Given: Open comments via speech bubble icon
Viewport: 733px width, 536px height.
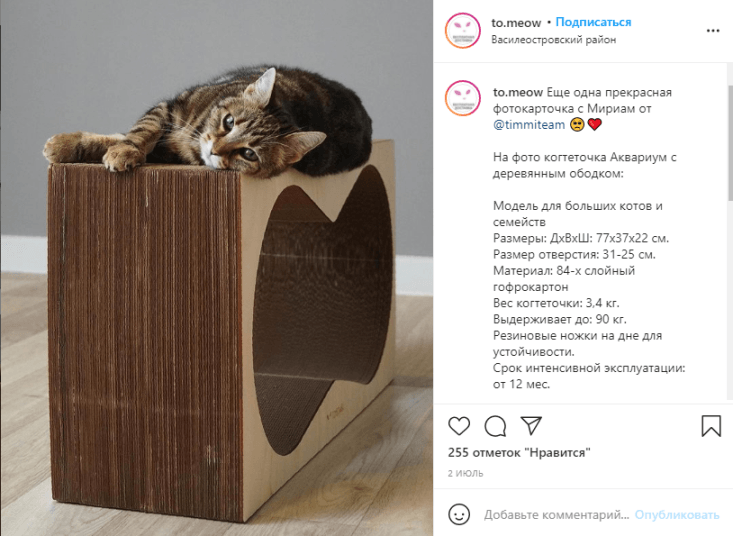Looking at the screenshot, I should point(495,426).
